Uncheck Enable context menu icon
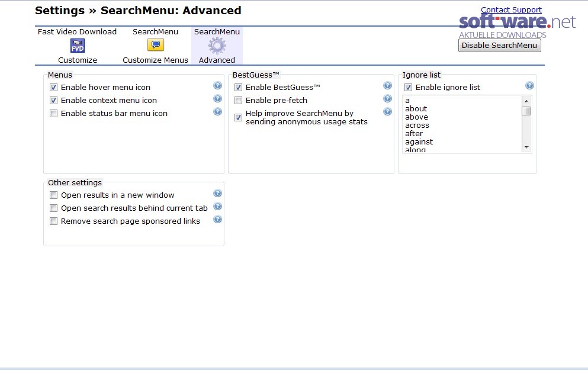This screenshot has width=588, height=370. [x=54, y=101]
